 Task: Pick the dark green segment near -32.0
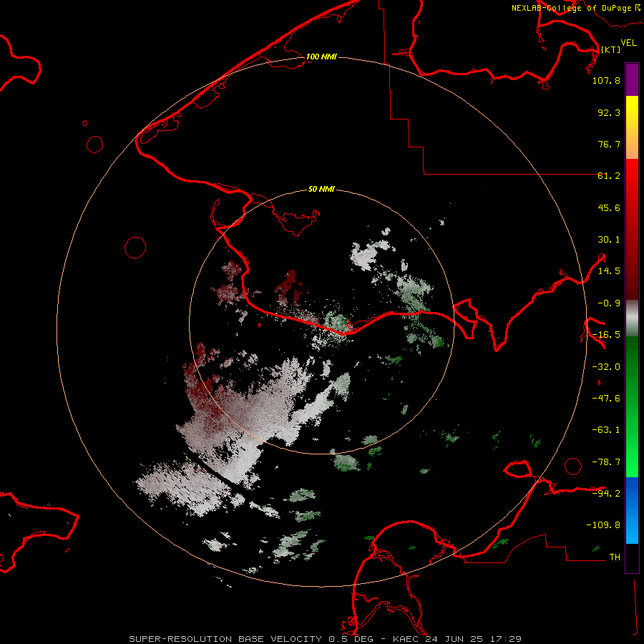[632, 366]
